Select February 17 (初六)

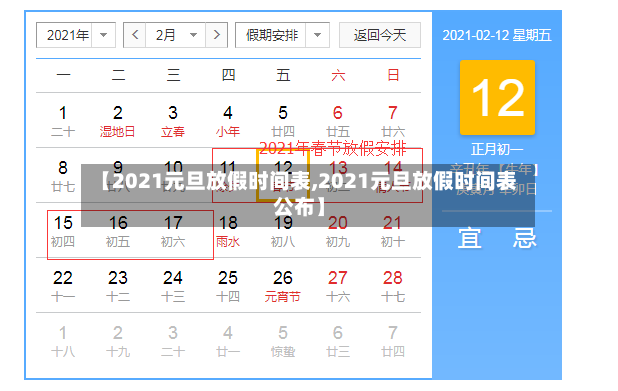[173, 231]
